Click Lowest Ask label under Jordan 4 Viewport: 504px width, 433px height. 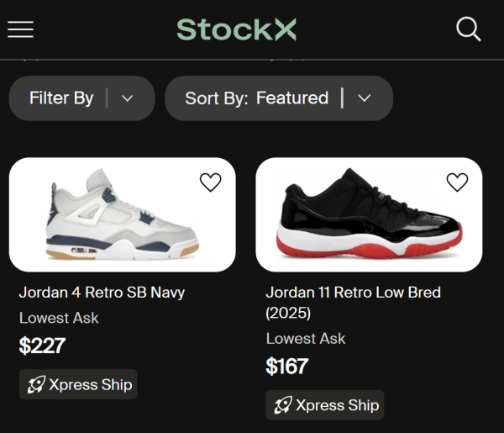click(x=59, y=318)
